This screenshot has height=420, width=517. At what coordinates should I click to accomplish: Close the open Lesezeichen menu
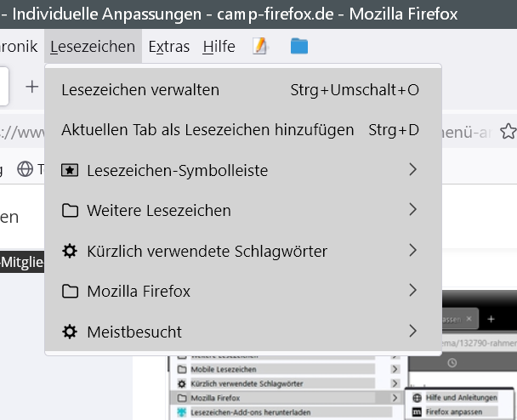tap(93, 47)
